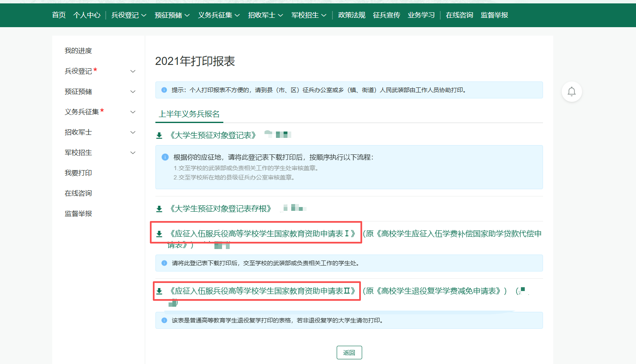Expand 军校招生 chevron in sidebar
636x364 pixels.
(133, 153)
